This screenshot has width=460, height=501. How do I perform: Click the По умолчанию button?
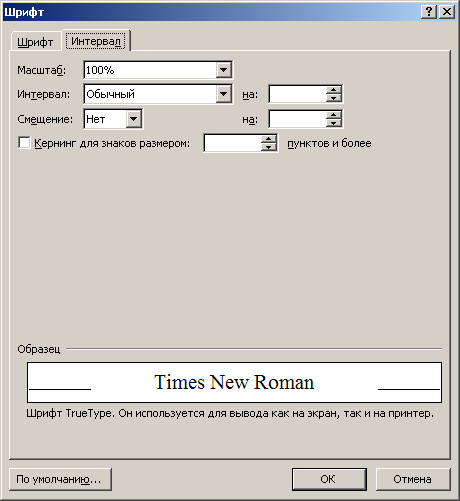click(x=60, y=479)
